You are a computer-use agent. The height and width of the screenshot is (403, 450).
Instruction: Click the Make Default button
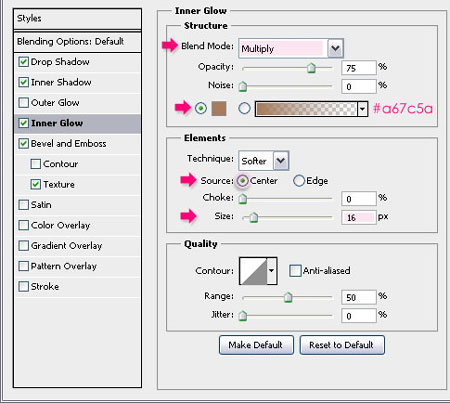coord(256,345)
